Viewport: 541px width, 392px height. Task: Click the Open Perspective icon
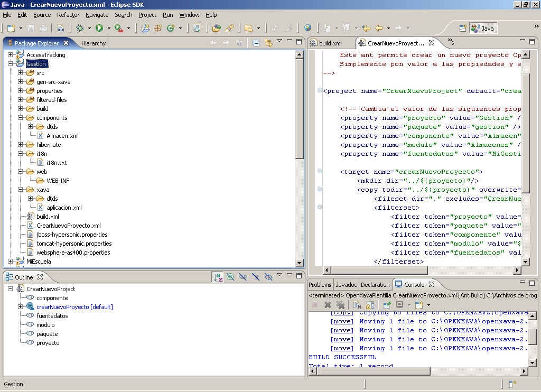tap(463, 28)
